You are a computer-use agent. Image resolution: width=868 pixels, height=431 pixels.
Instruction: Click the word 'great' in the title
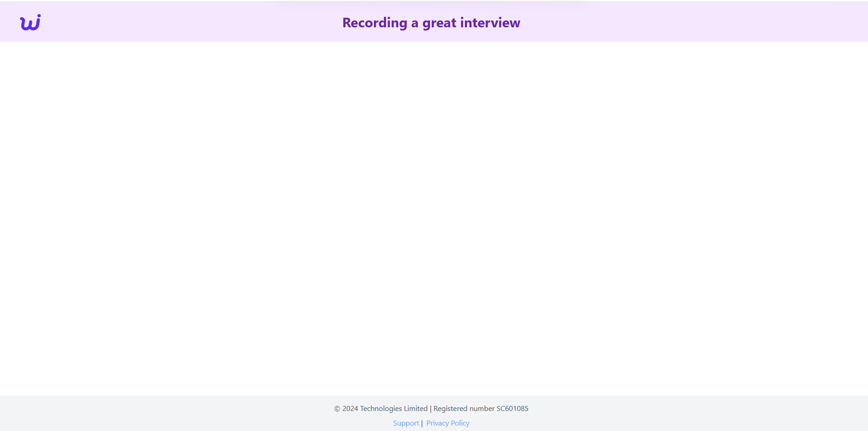439,23
